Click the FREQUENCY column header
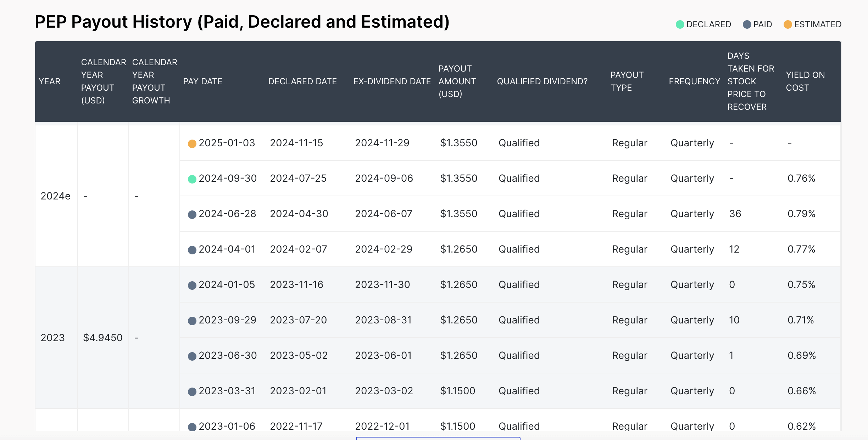 pyautogui.click(x=694, y=81)
